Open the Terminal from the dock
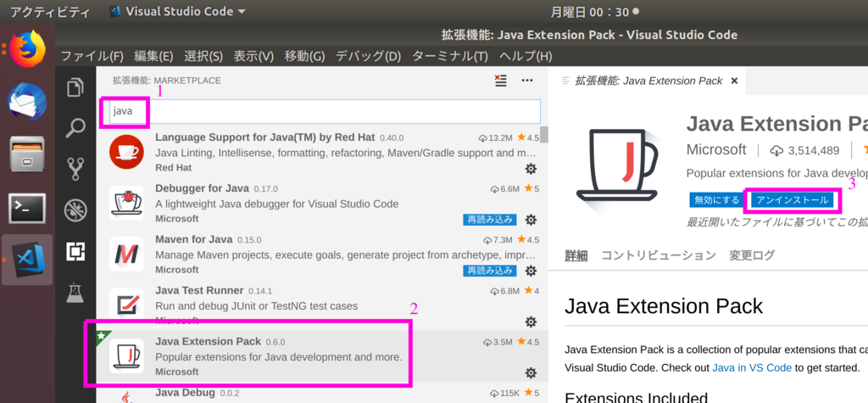 27,208
